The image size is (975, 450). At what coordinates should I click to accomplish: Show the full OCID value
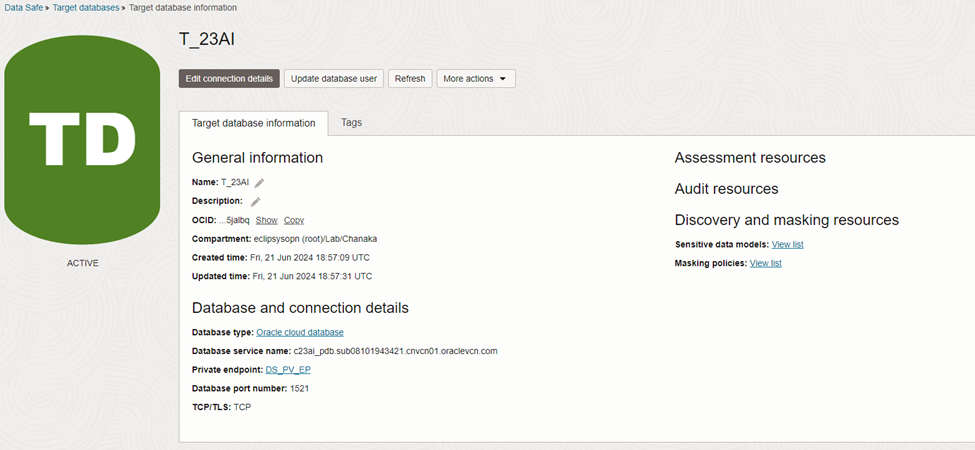pos(266,220)
